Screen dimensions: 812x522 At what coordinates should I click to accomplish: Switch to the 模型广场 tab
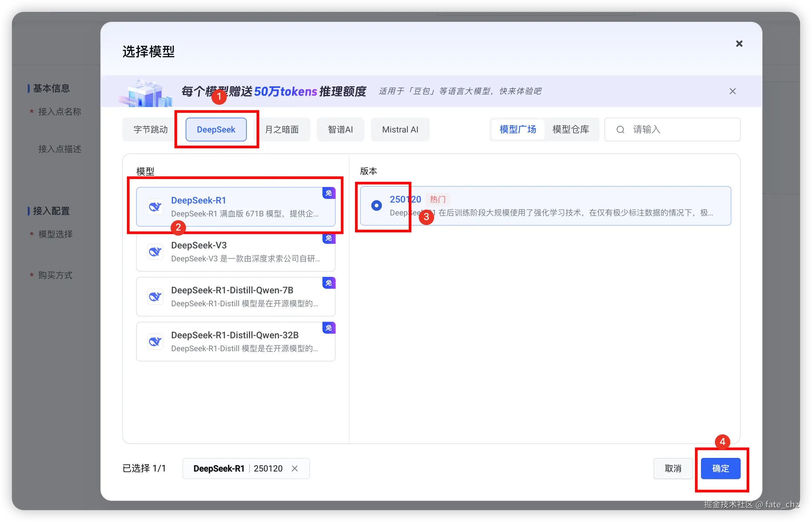518,130
